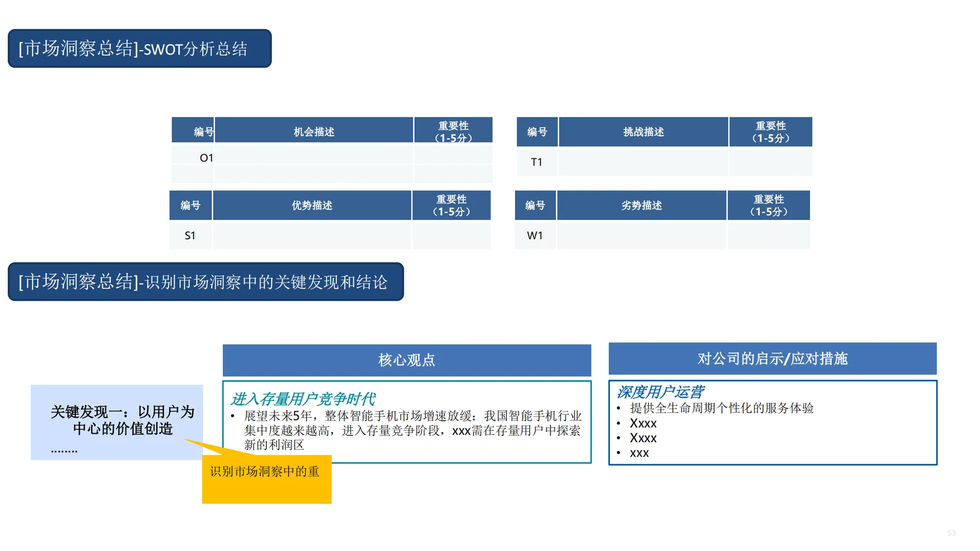Screen dimensions: 980x551
Task: Select the 挑战描述 table header
Action: point(643,132)
